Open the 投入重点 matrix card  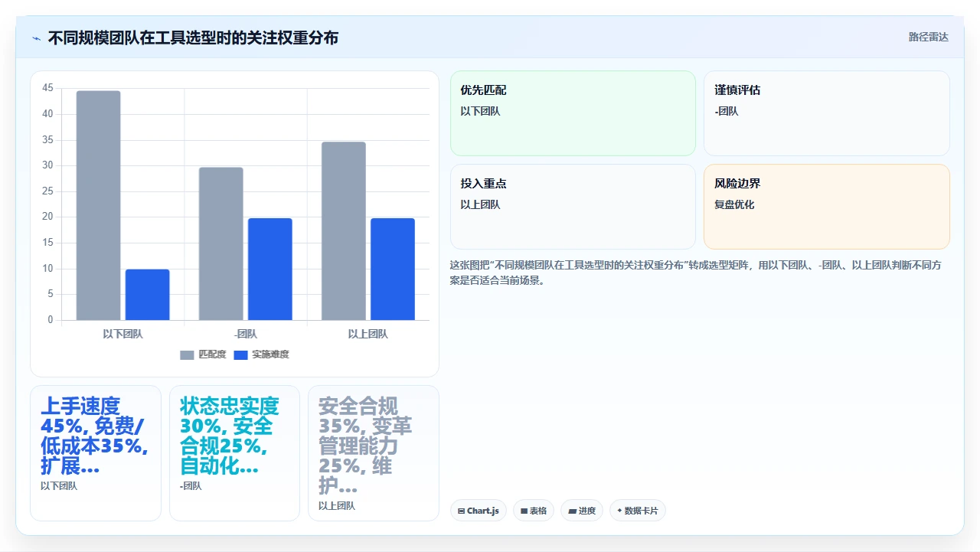[x=573, y=207]
